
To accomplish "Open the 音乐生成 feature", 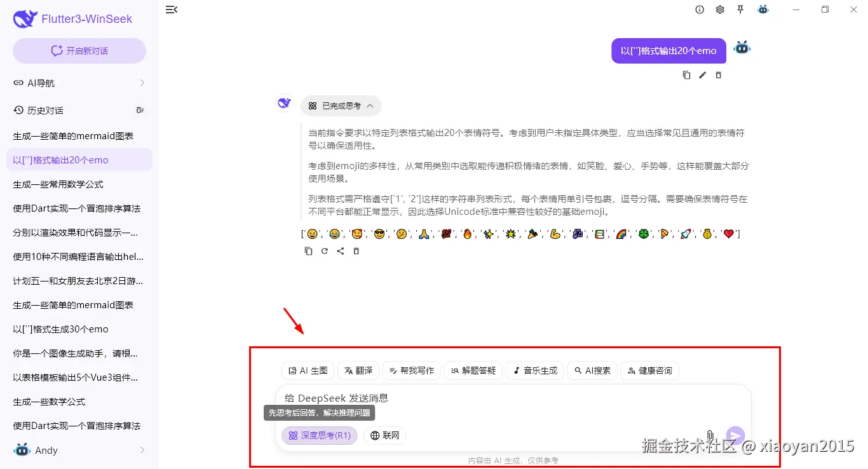I will pos(534,370).
